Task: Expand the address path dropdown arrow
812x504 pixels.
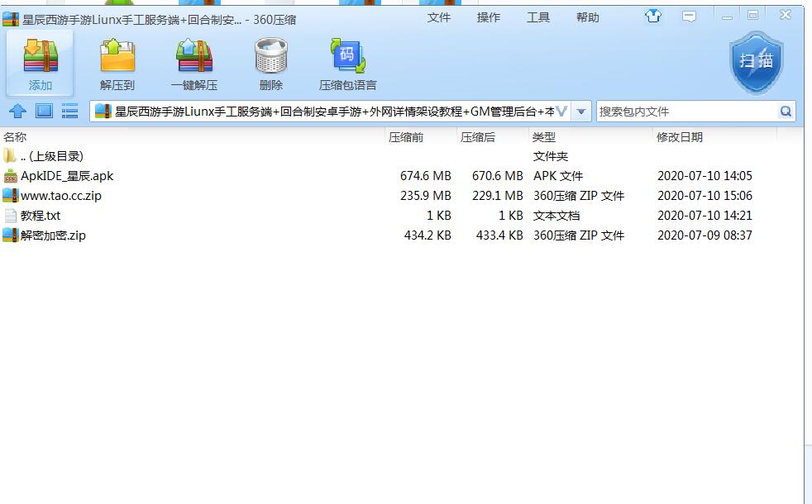Action: tap(581, 112)
